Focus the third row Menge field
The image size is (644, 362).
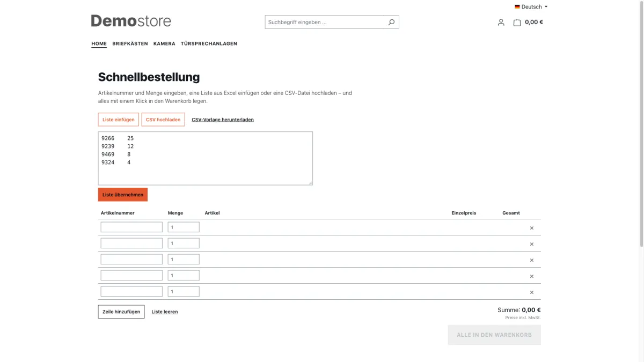tap(184, 260)
